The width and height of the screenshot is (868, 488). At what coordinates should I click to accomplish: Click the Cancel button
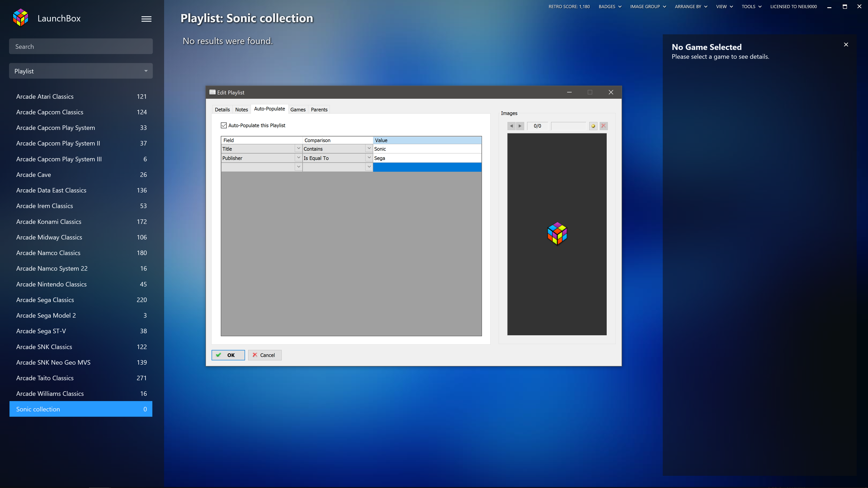(264, 355)
